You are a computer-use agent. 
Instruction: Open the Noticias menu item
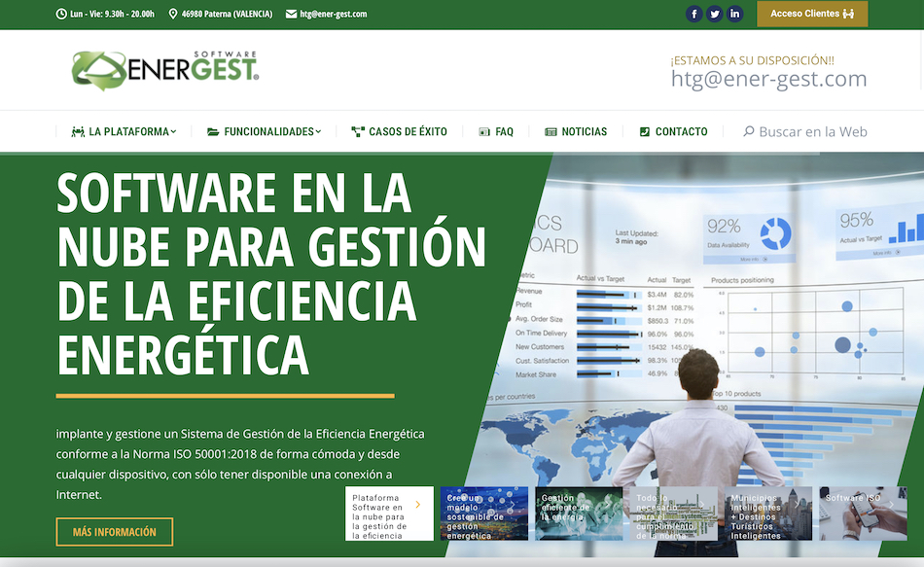(576, 131)
